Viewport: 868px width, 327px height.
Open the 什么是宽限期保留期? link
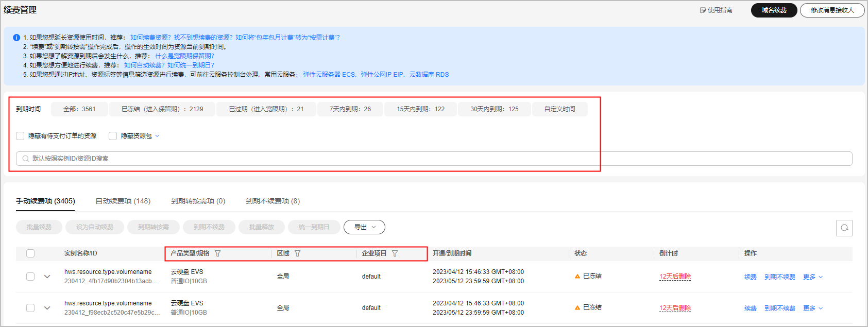pos(184,56)
